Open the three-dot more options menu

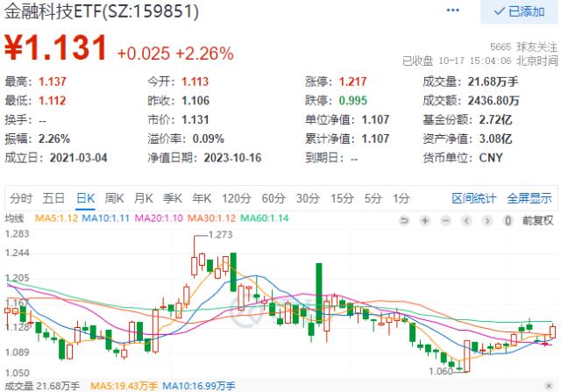point(452,12)
